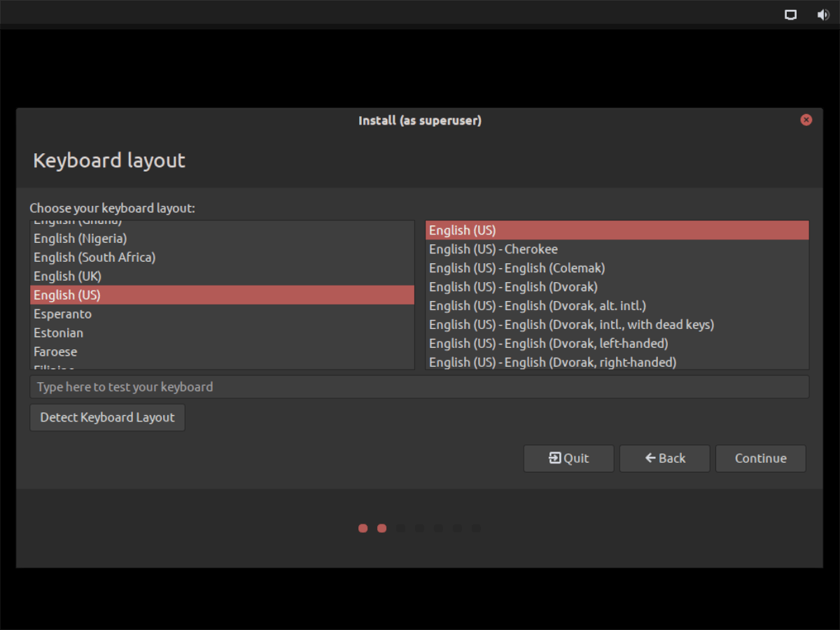Click the Quit button

point(568,458)
